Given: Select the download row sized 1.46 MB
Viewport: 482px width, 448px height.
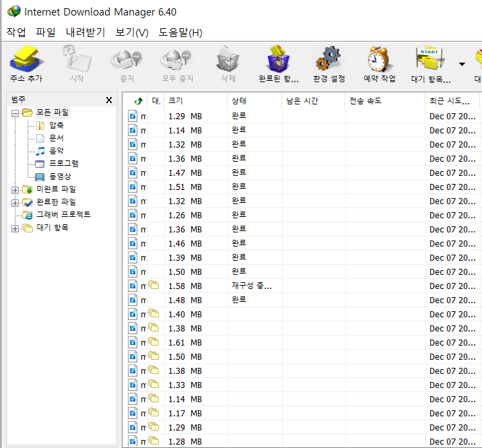Looking at the screenshot, I should [302, 244].
